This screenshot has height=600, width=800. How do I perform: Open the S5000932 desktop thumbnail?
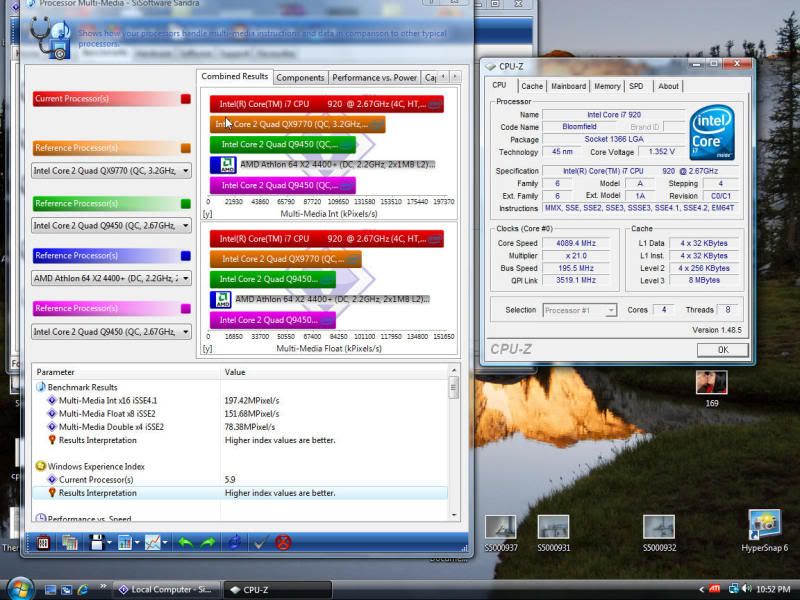click(x=659, y=533)
